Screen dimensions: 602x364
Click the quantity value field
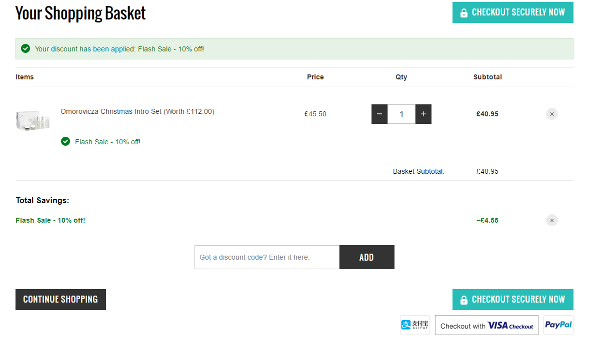[x=401, y=114]
